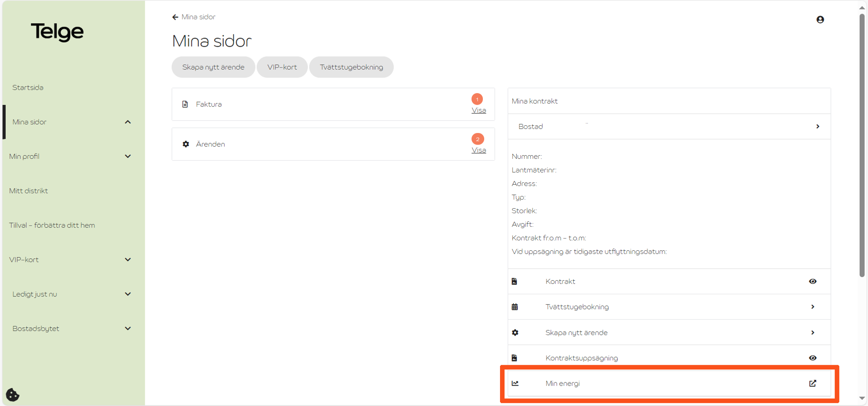Click Visa link for Faktura
Image resolution: width=868 pixels, height=406 pixels.
coord(479,110)
